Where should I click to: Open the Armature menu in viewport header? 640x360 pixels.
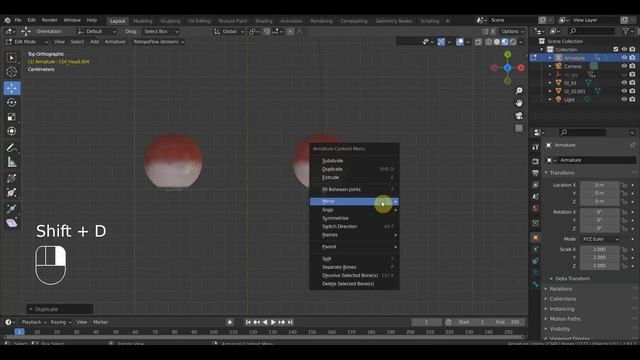(x=115, y=42)
